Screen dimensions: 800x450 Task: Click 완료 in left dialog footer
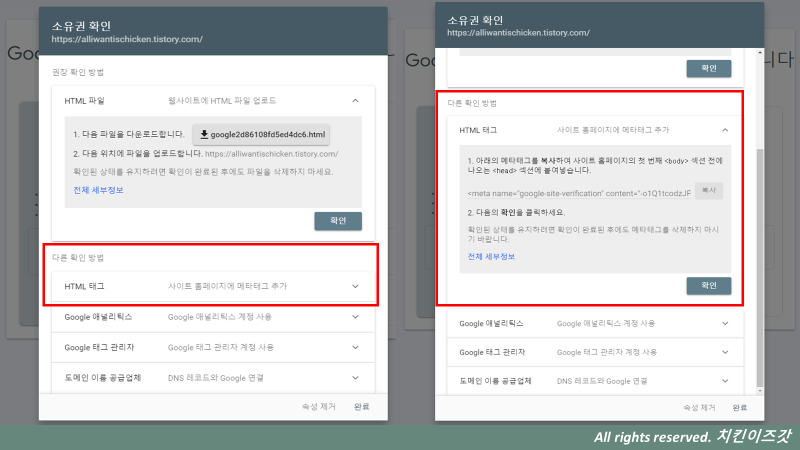pyautogui.click(x=362, y=407)
